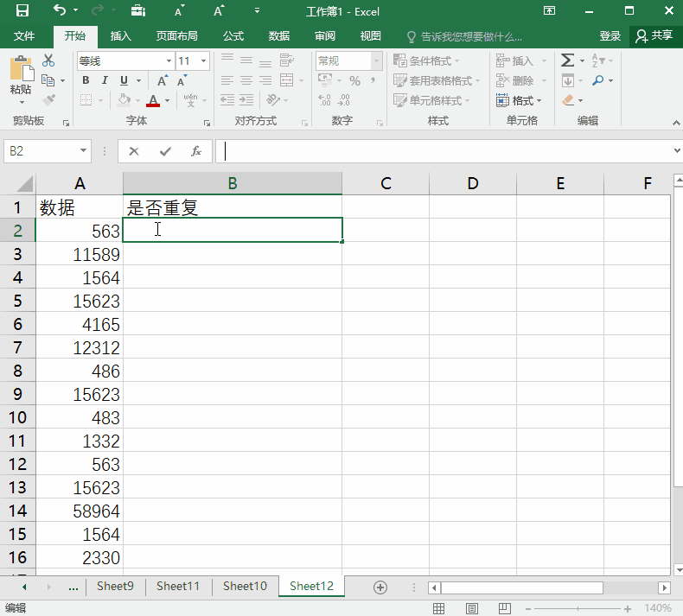Viewport: 683px width, 616px height.
Task: Switch to Normal view in status bar
Action: click(438, 608)
